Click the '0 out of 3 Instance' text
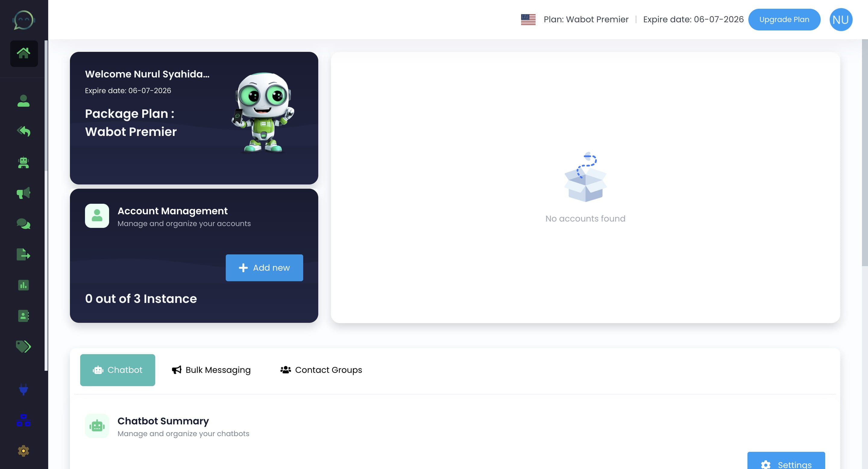 tap(141, 299)
